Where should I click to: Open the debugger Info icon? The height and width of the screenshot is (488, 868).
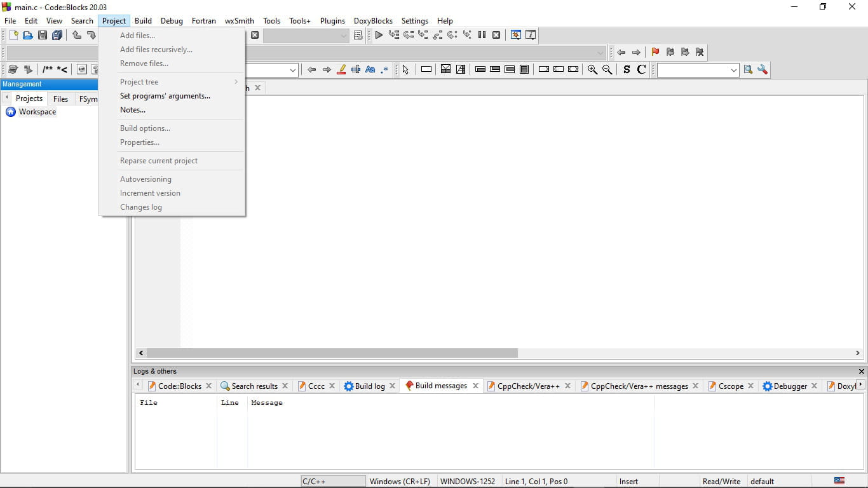pos(531,36)
